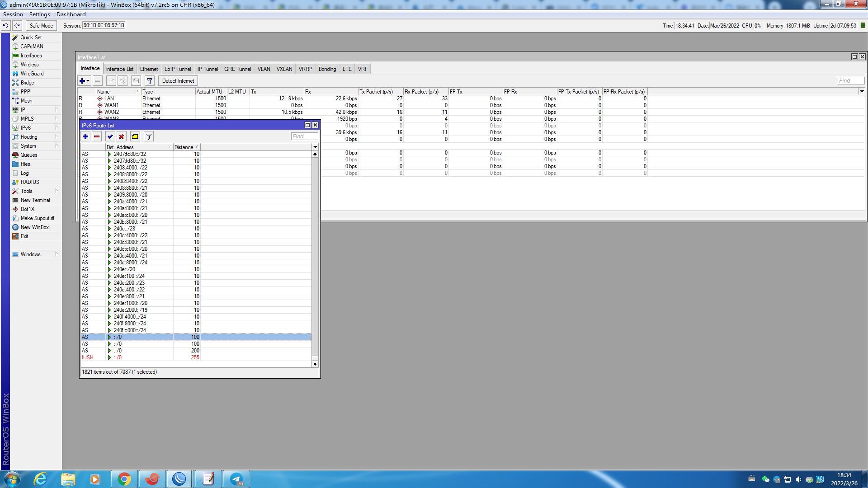Viewport: 868px width, 488px height.
Task: Click the yellow comment icon in IPv6 Route List
Action: click(x=135, y=136)
